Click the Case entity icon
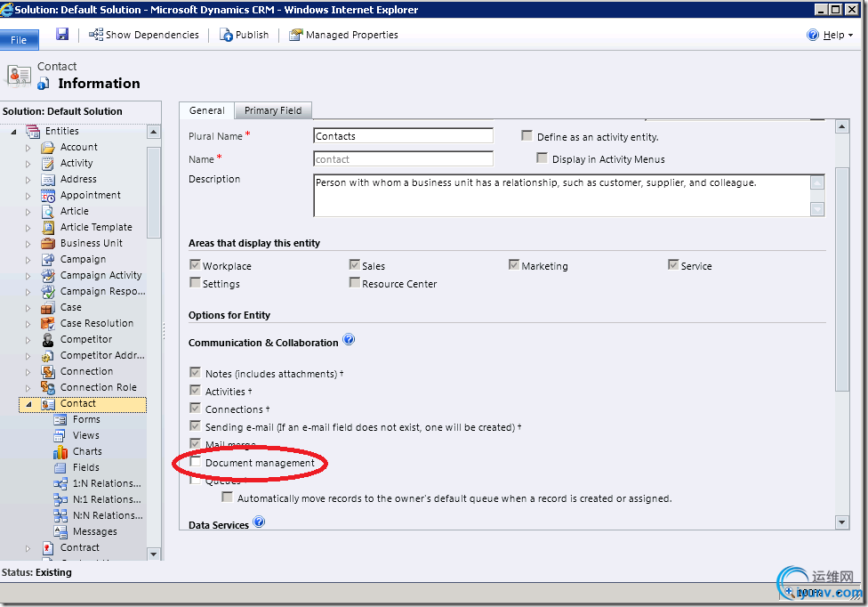The image size is (868, 607). click(48, 308)
